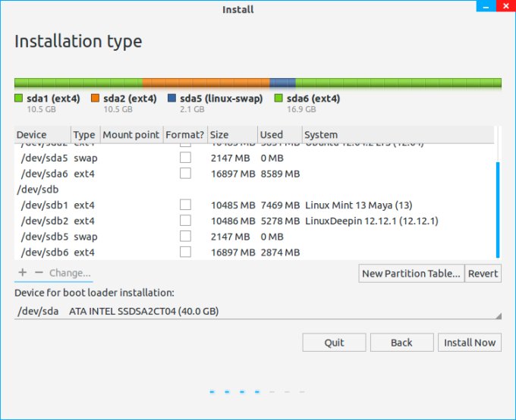Toggle format checkbox for /dev/sda6

coord(185,174)
